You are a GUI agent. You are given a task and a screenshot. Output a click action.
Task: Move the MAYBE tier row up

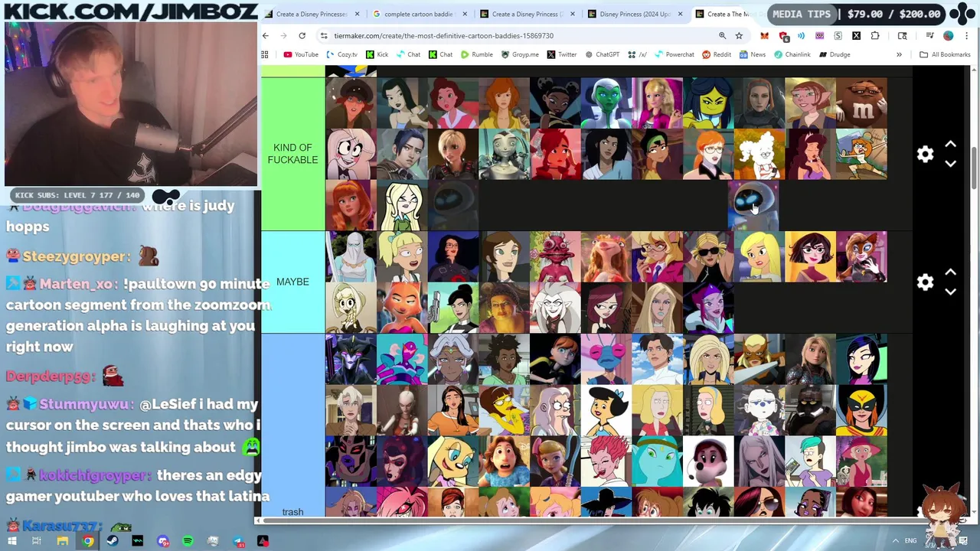950,272
